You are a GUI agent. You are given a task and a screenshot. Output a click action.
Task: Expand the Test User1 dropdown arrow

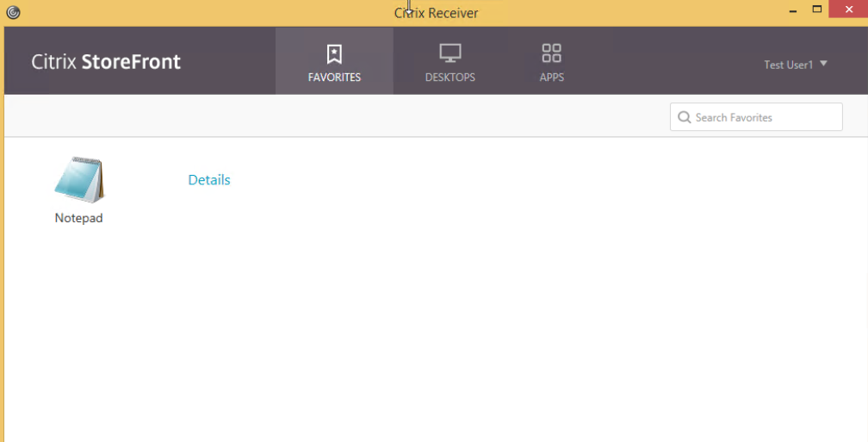(823, 64)
